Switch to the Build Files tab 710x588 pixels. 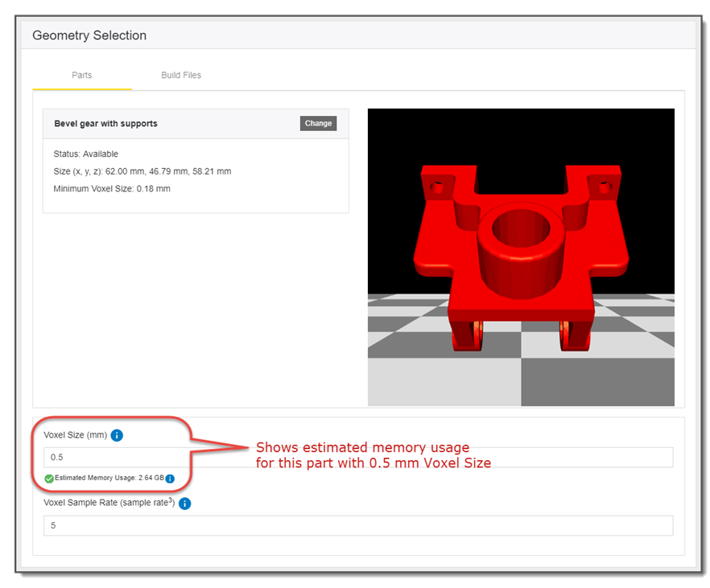[x=181, y=75]
